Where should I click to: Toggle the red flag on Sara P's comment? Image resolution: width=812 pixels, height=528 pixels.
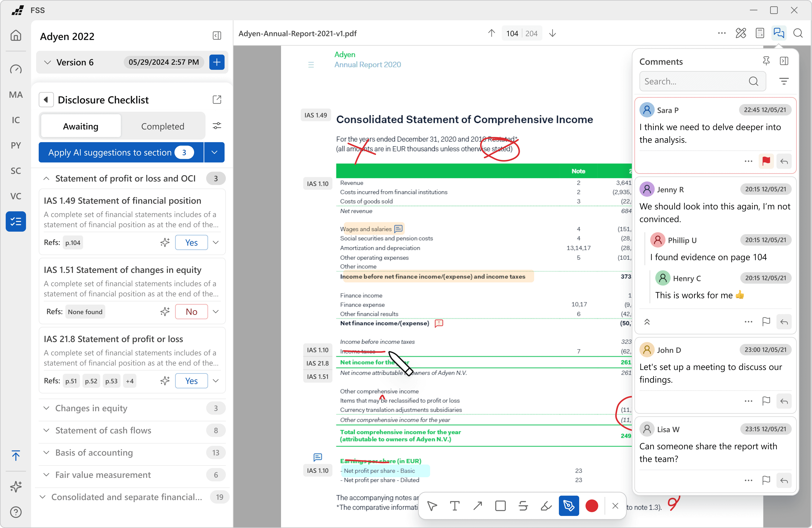tap(766, 161)
